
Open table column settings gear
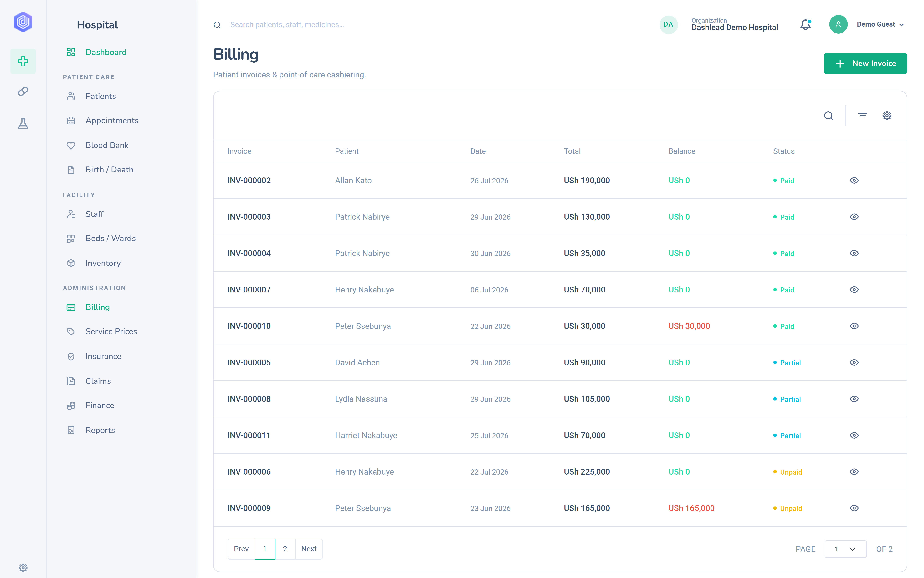[x=887, y=116]
